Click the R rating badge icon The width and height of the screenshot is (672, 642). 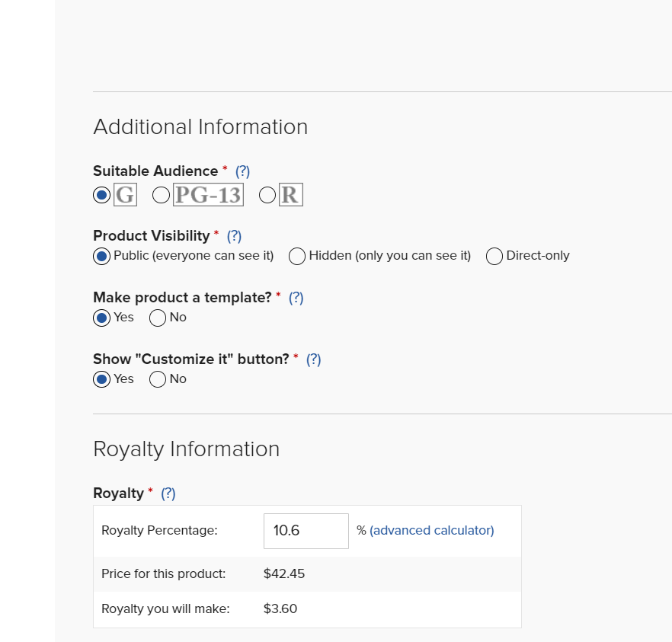(291, 195)
